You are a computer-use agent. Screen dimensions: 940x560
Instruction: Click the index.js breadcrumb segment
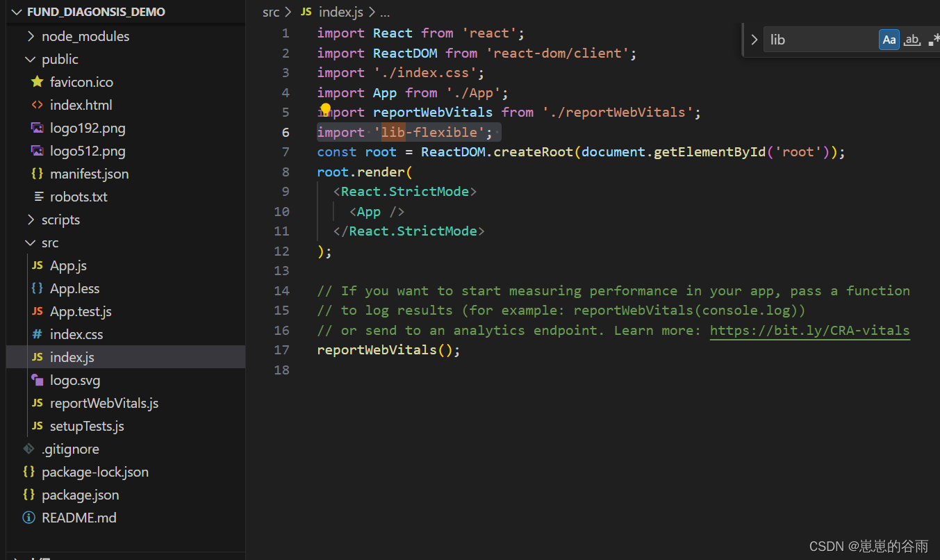pyautogui.click(x=340, y=12)
